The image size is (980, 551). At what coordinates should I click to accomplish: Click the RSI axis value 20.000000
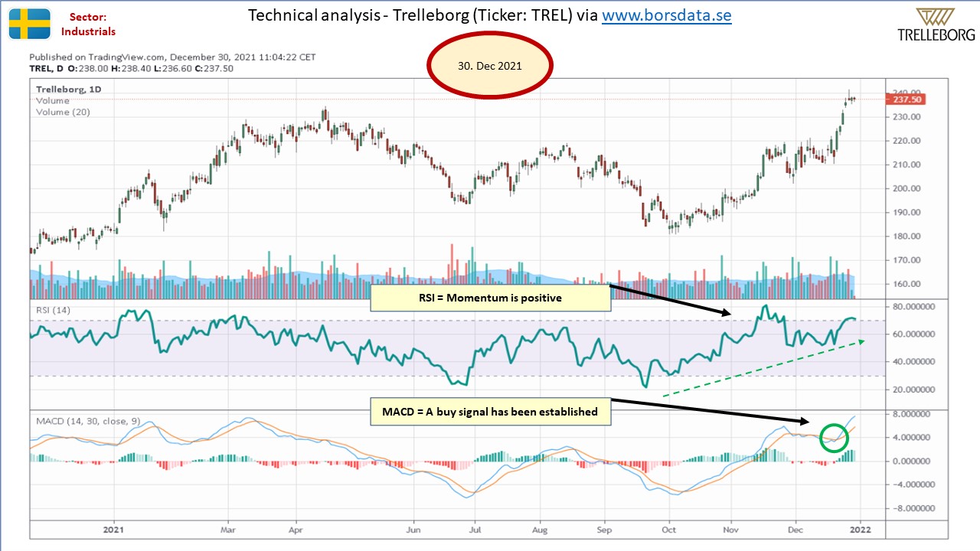913,390
